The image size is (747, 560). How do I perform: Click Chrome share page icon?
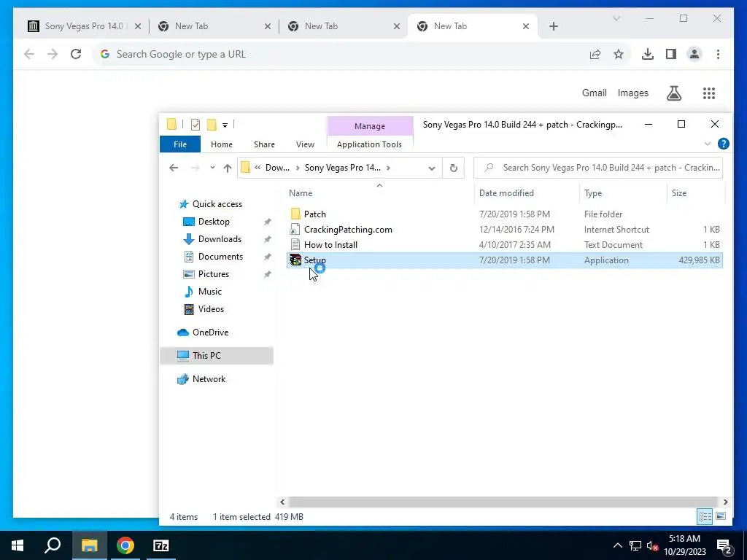[x=595, y=54]
